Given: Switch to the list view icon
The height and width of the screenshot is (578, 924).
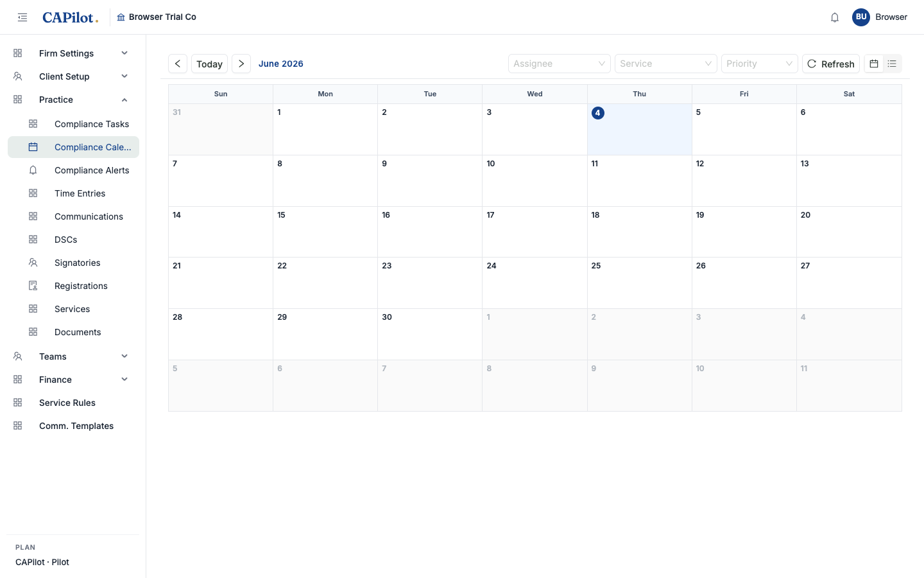Looking at the screenshot, I should click(892, 64).
